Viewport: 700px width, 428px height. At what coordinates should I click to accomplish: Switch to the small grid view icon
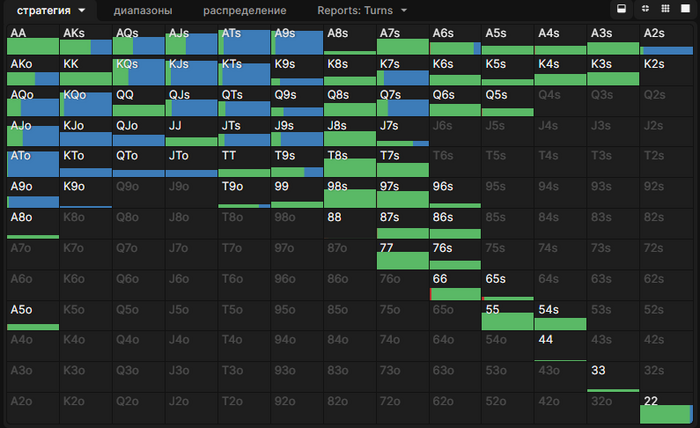click(x=664, y=9)
